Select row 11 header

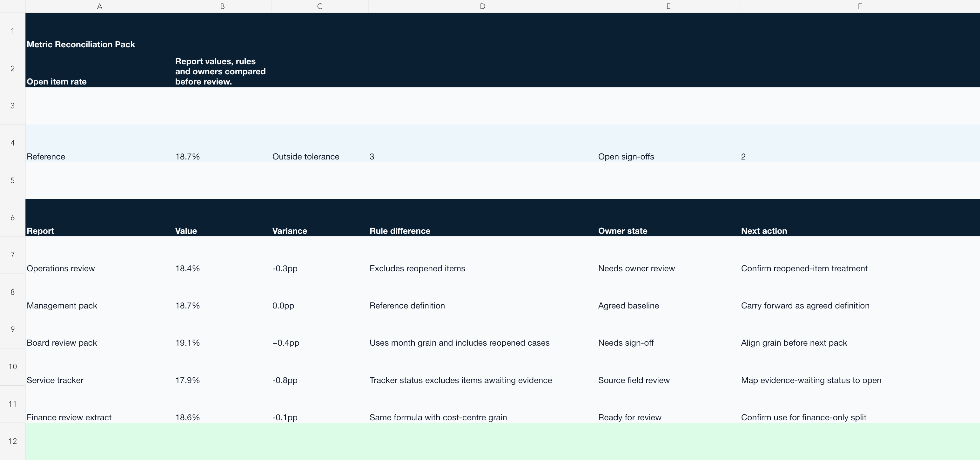tap(13, 404)
